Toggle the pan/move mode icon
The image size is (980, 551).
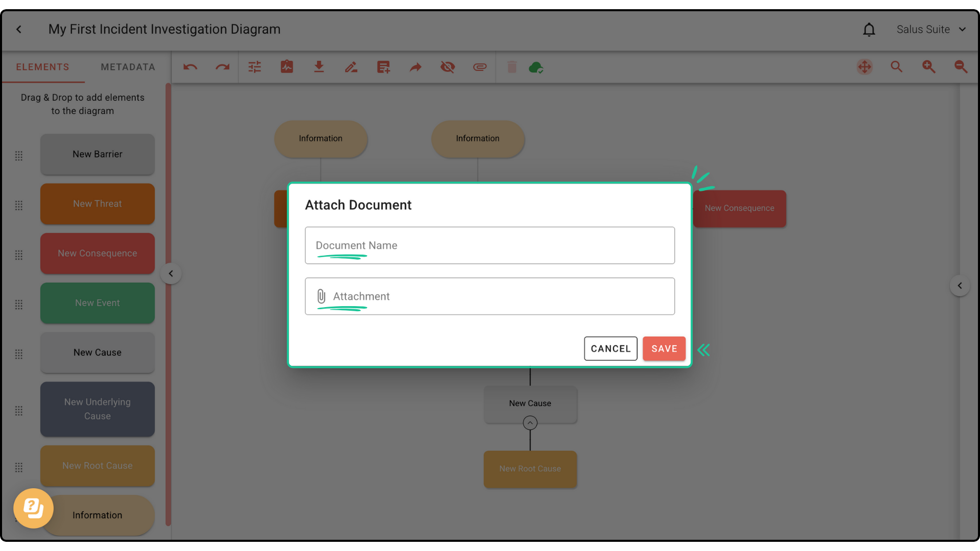pyautogui.click(x=865, y=67)
